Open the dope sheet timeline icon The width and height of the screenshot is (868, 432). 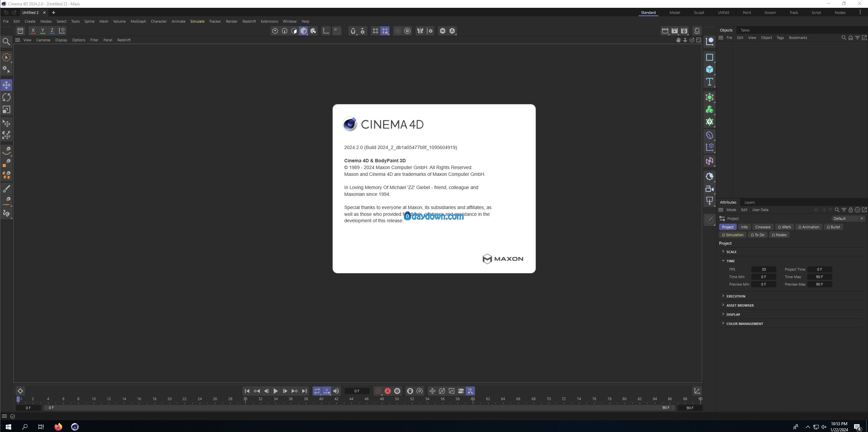697,391
